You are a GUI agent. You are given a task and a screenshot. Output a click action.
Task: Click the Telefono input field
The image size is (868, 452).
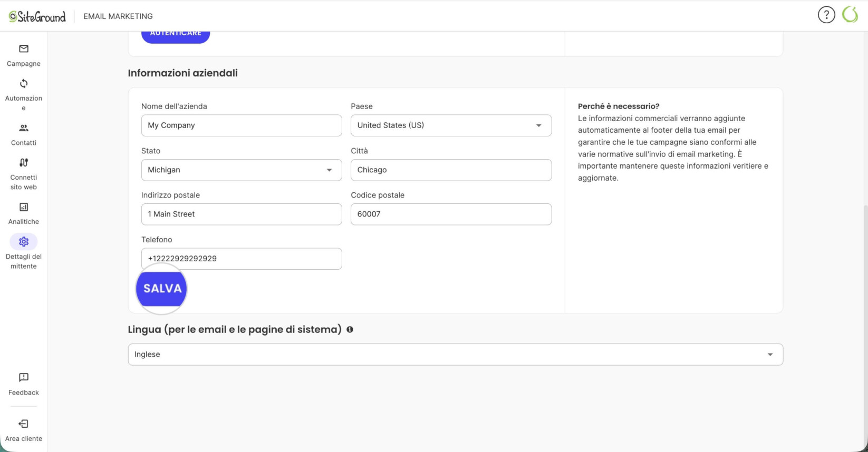coord(242,259)
